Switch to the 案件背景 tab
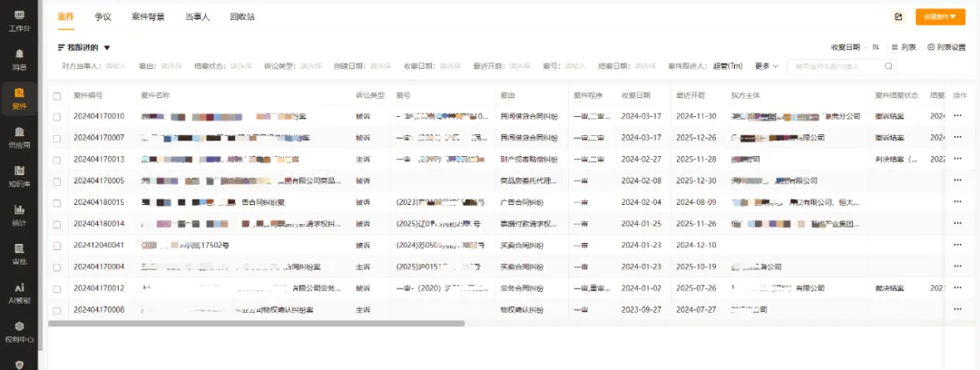 click(148, 17)
